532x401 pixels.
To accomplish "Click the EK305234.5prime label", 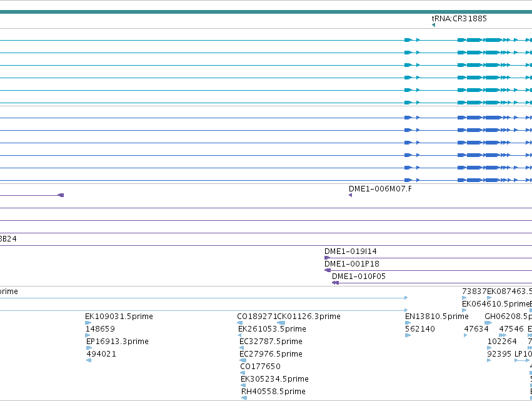I will 274,379.
